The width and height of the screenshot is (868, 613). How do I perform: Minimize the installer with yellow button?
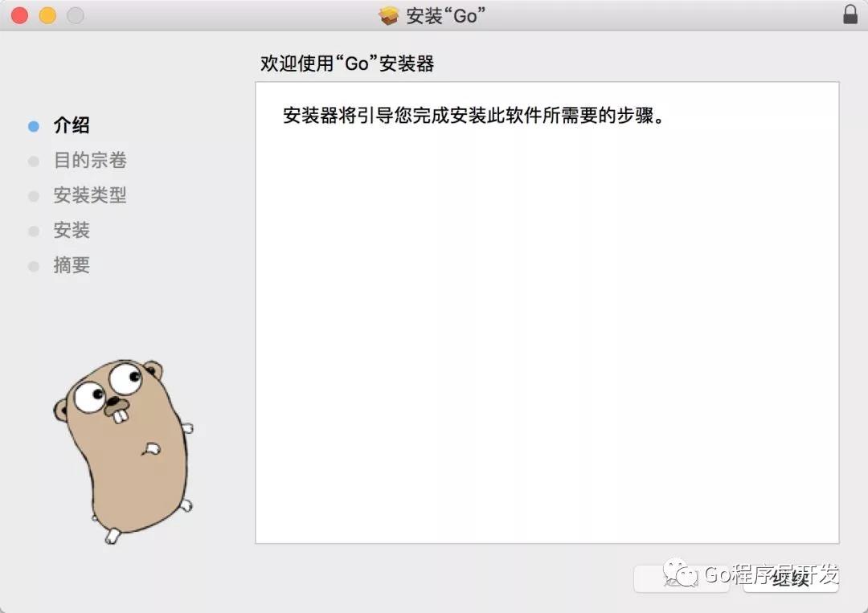pos(47,15)
